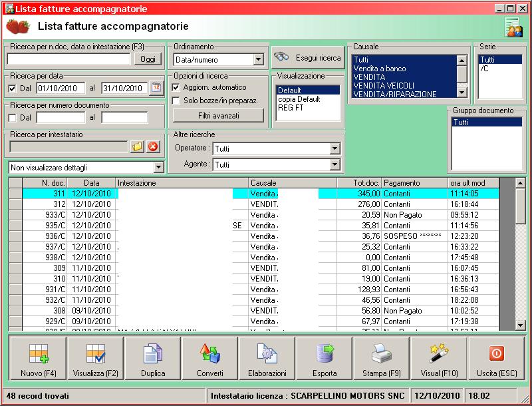The image size is (532, 406).
Task: Toggle the Aggiorn. automatico checkbox
Action: 176,88
